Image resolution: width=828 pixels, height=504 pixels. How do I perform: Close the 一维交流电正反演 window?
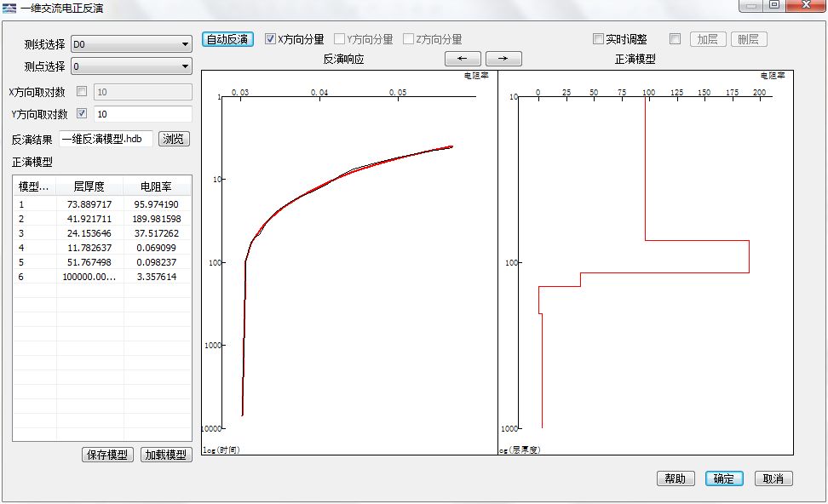[x=806, y=5]
